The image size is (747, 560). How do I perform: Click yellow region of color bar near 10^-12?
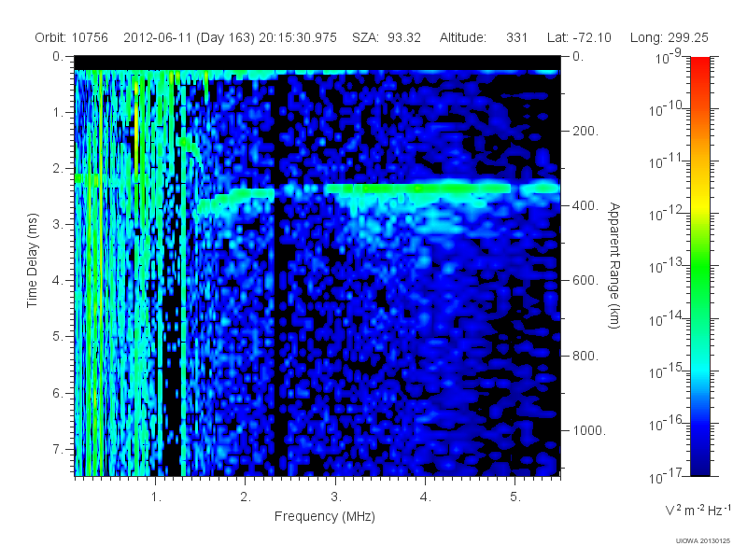699,209
